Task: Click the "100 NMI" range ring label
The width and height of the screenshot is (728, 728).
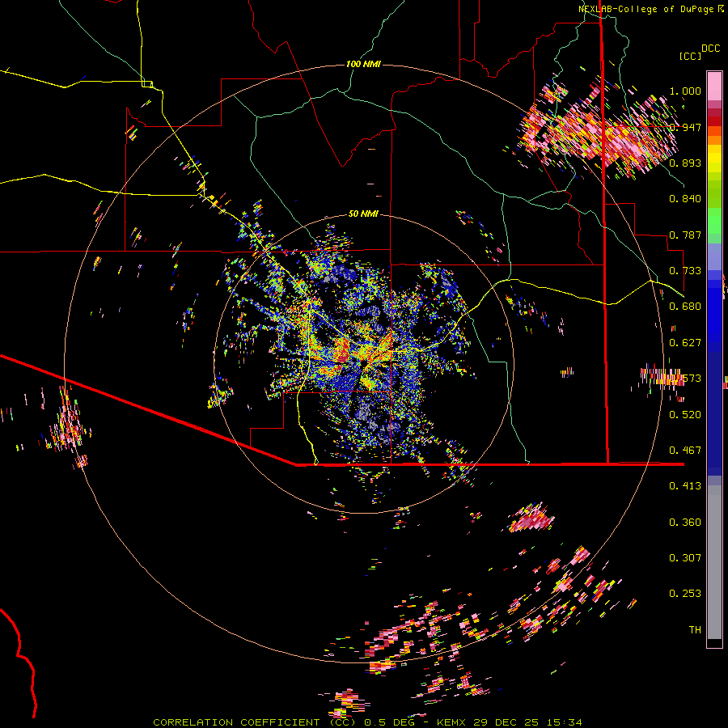Action: point(363,64)
